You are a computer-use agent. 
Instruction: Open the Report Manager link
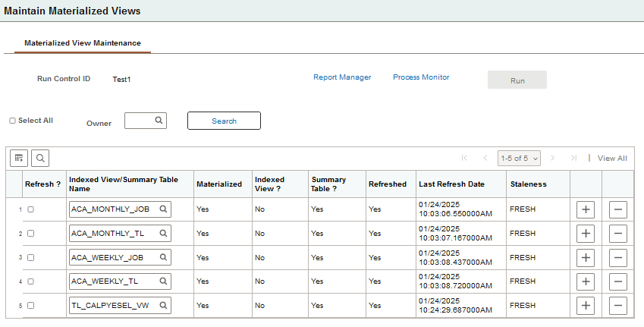tap(342, 77)
